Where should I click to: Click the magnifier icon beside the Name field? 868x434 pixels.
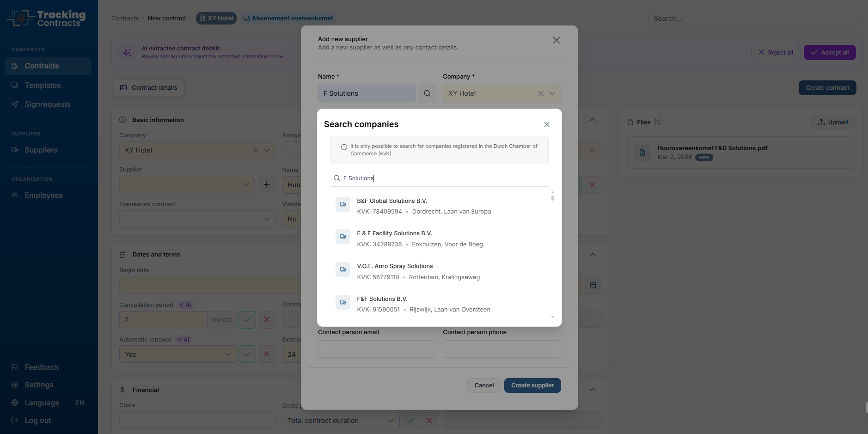[427, 93]
